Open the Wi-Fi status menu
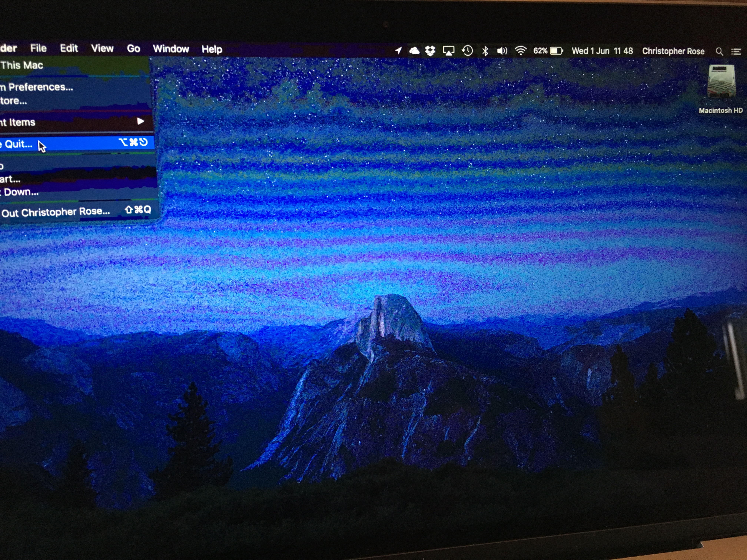The image size is (747, 560). (520, 51)
